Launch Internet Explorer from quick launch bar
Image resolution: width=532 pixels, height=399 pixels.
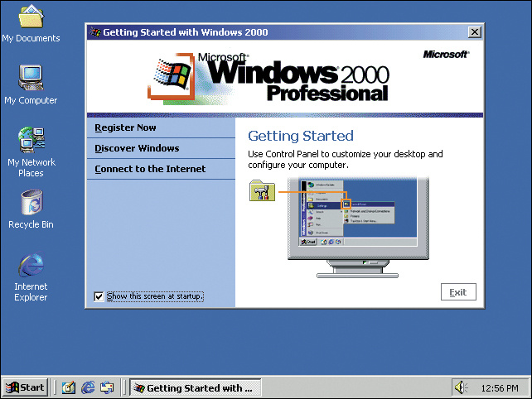(x=88, y=387)
